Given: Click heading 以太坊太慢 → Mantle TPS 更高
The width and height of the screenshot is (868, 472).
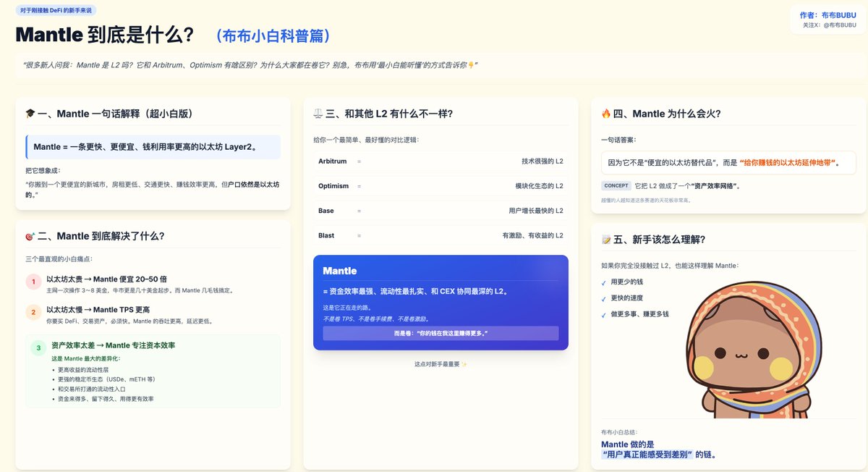Looking at the screenshot, I should pyautogui.click(x=98, y=310).
